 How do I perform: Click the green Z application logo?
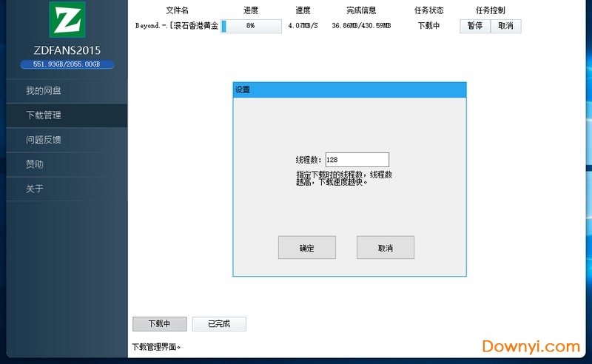pos(67,20)
